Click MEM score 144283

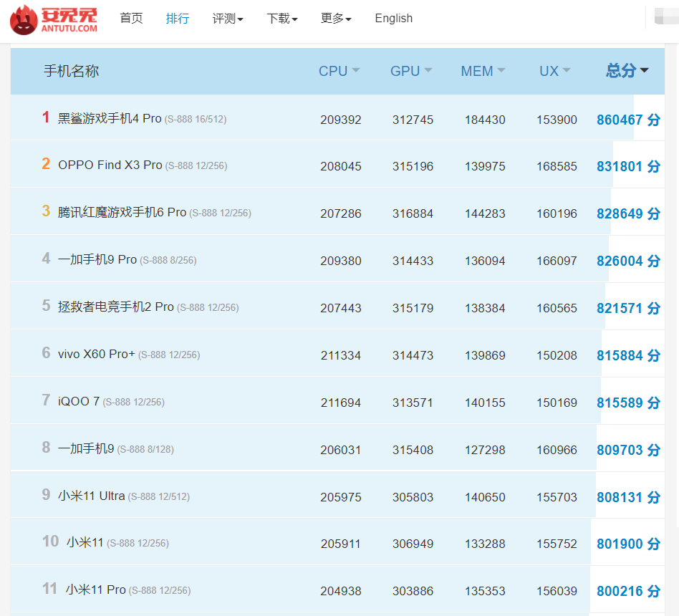pyautogui.click(x=485, y=213)
